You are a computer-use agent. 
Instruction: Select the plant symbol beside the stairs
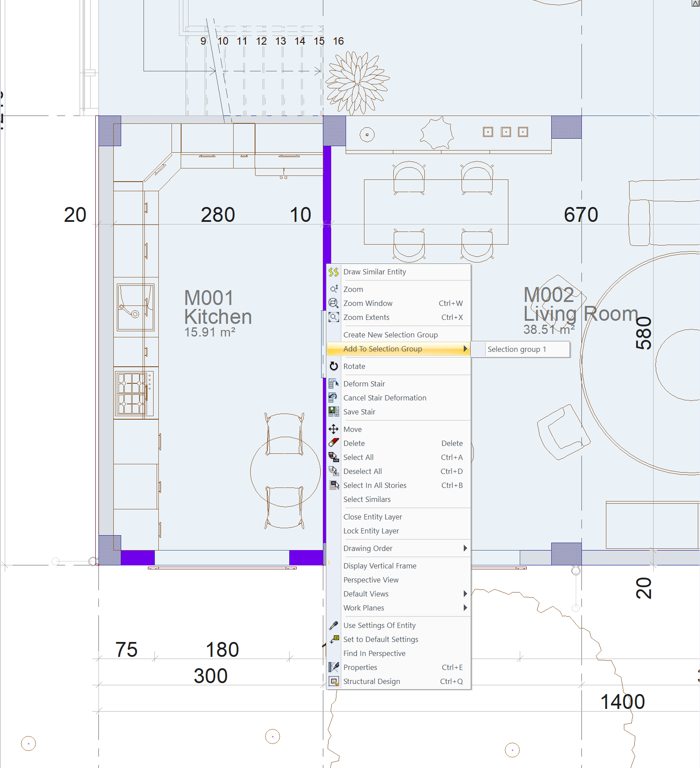click(x=358, y=83)
